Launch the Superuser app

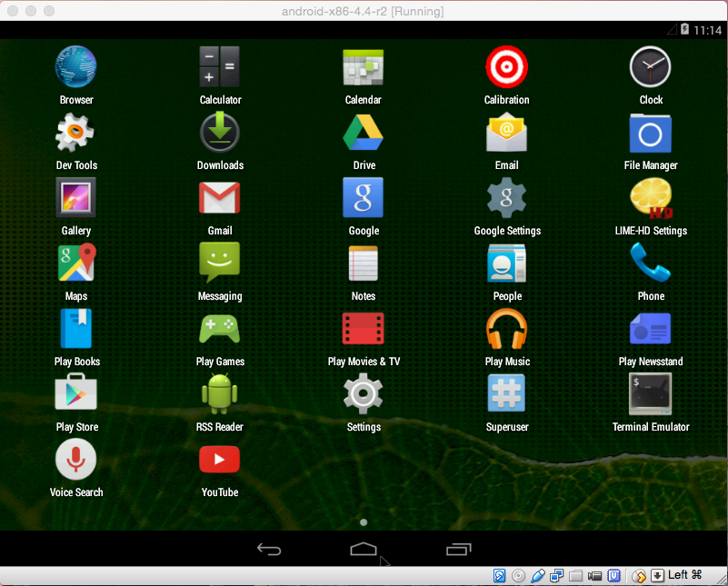(x=506, y=393)
